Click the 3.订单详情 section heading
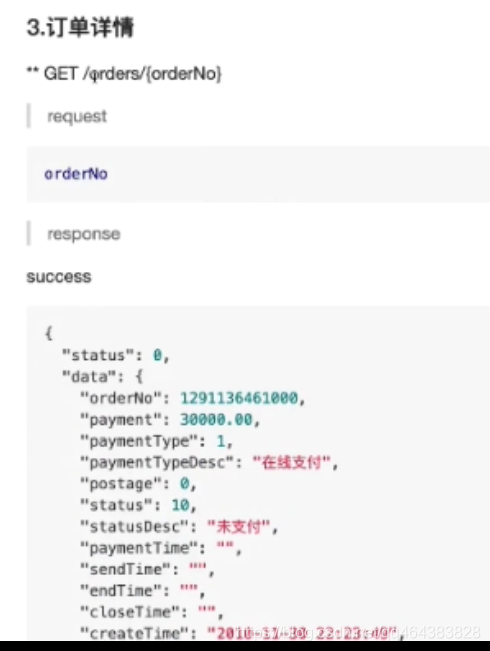490x651 pixels. [80, 27]
